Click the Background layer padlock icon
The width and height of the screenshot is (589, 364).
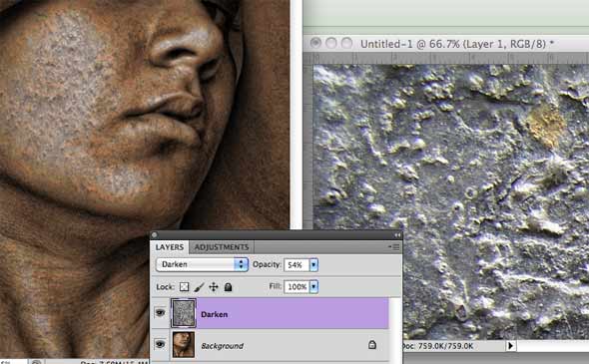click(x=372, y=344)
